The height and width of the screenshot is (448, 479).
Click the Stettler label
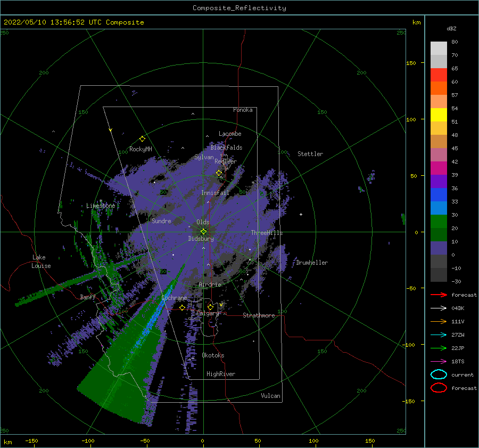310,154
